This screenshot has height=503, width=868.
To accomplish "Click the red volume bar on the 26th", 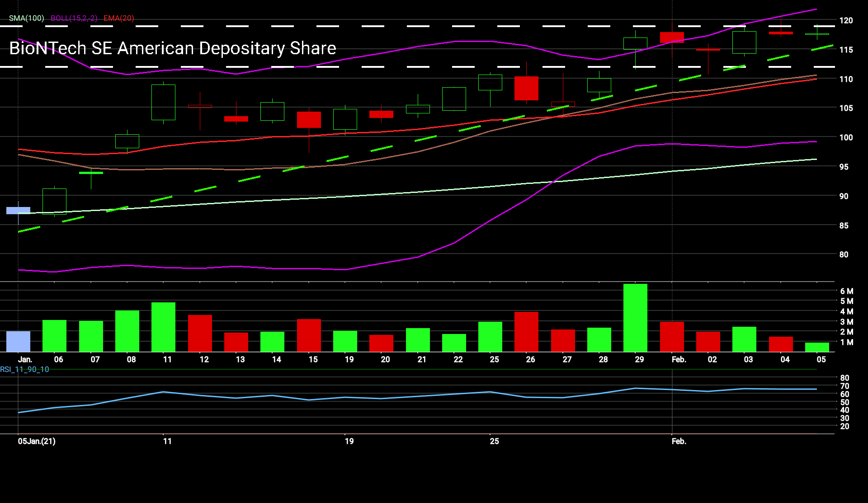I will pos(526,331).
